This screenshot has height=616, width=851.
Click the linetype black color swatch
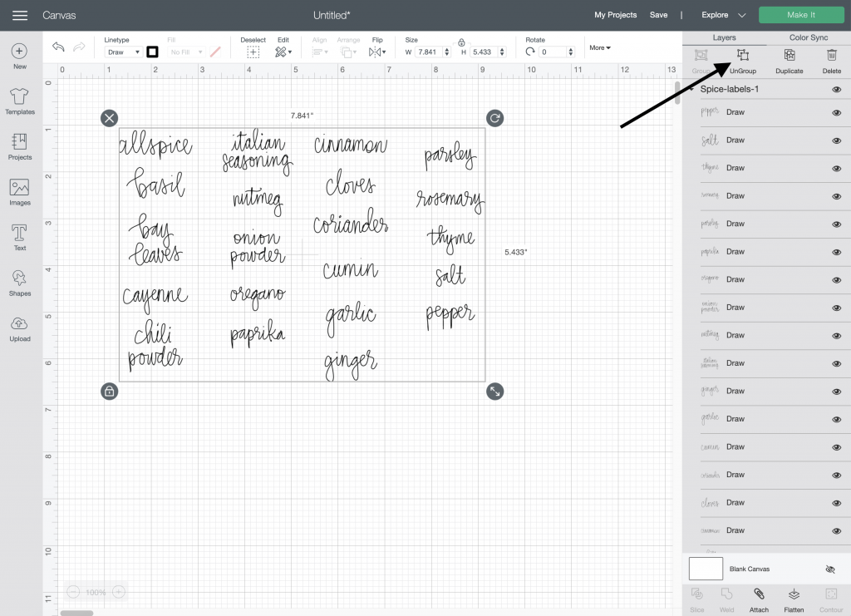[x=153, y=52]
